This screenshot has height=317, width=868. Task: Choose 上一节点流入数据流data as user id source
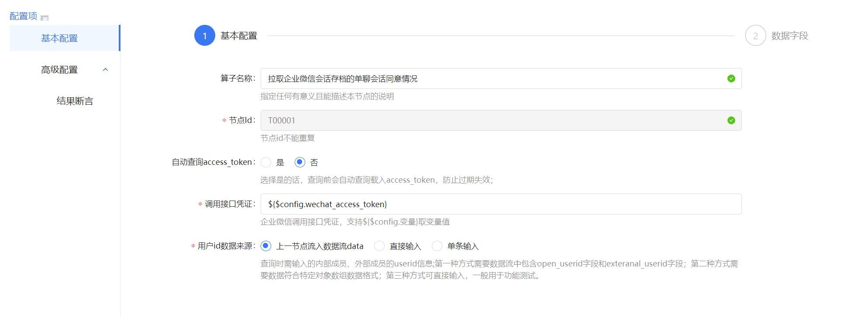266,246
